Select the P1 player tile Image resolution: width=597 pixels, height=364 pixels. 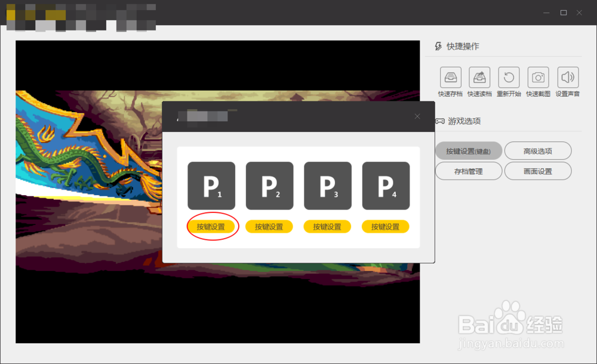211,186
